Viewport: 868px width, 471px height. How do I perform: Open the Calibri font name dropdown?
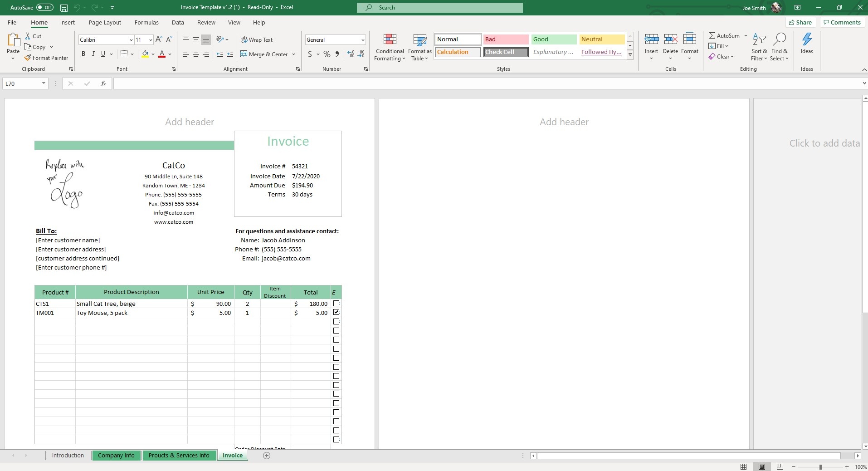tap(131, 40)
